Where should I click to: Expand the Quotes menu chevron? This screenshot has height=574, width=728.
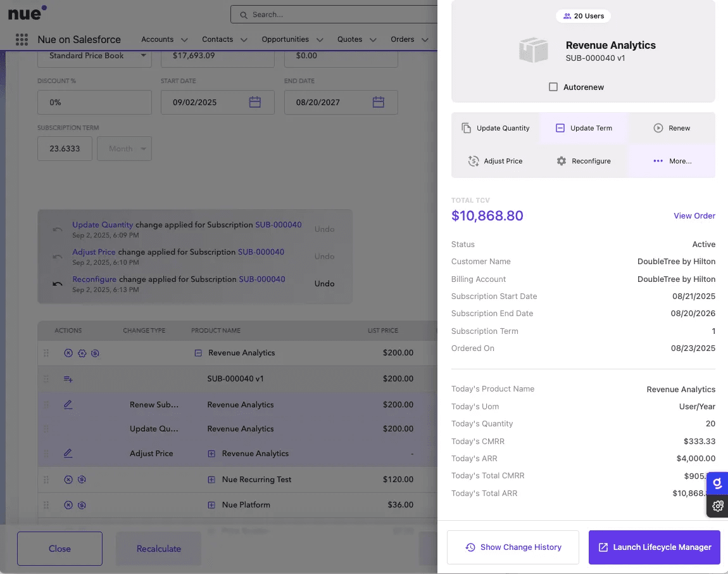click(373, 40)
